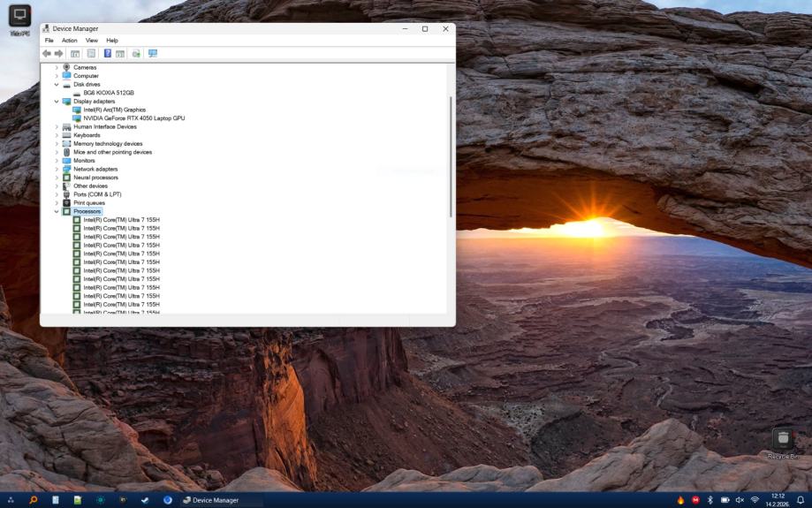Click the Neural processors category icon
The height and width of the screenshot is (508, 812).
coord(66,177)
